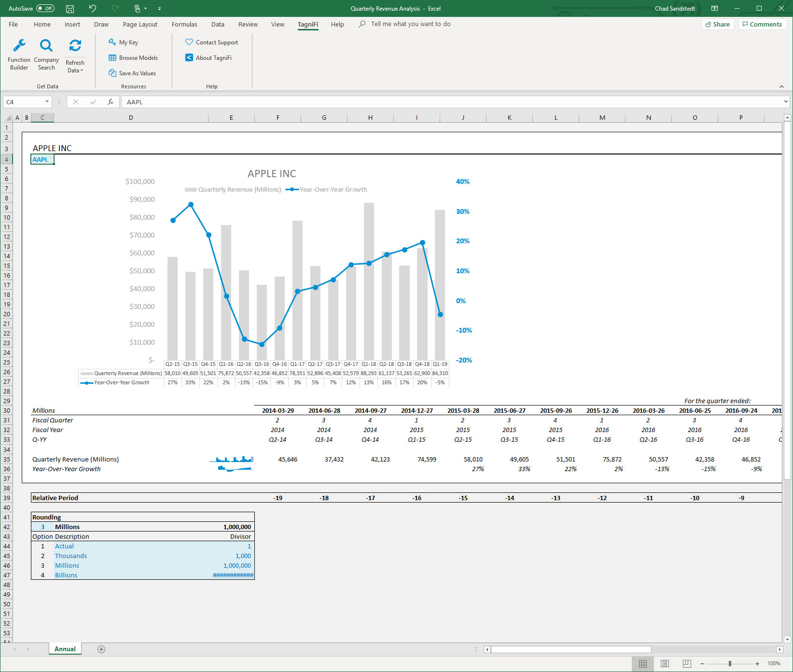Select the Annual sheet tab
The image size is (793, 672).
(65, 649)
